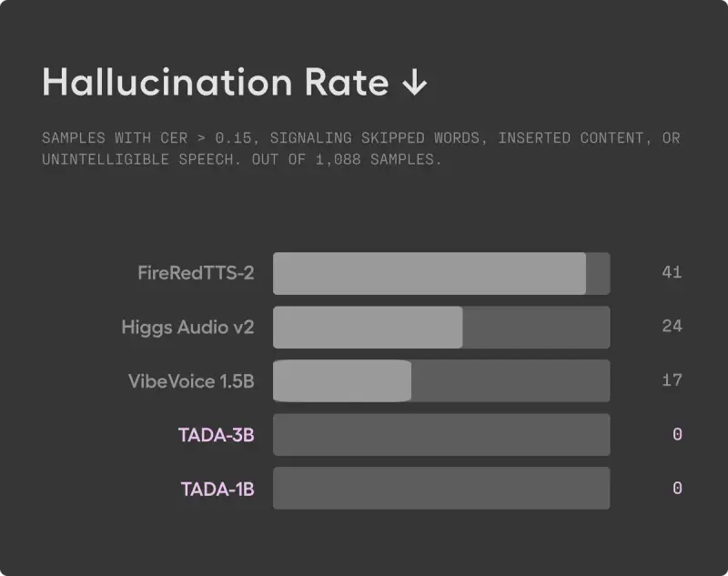Click the VibeVoice 1.5B label

(191, 380)
